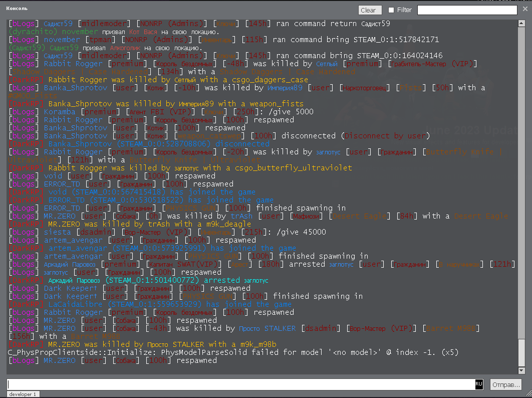
Task: Click the scrollbar up arrow
Action: pos(522,23)
